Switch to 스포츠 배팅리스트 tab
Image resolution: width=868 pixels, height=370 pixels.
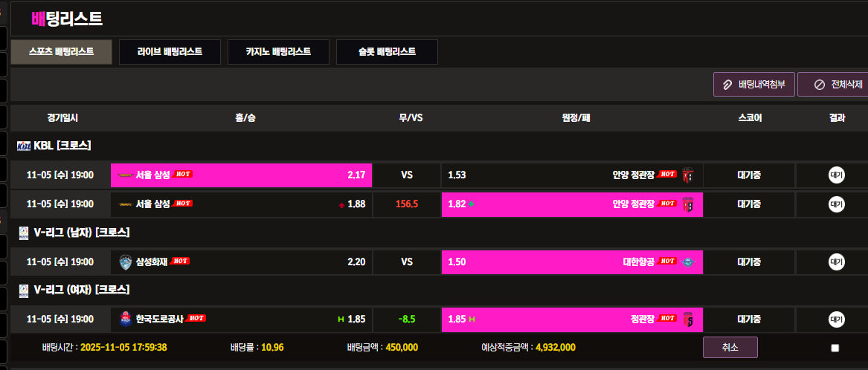click(x=61, y=52)
